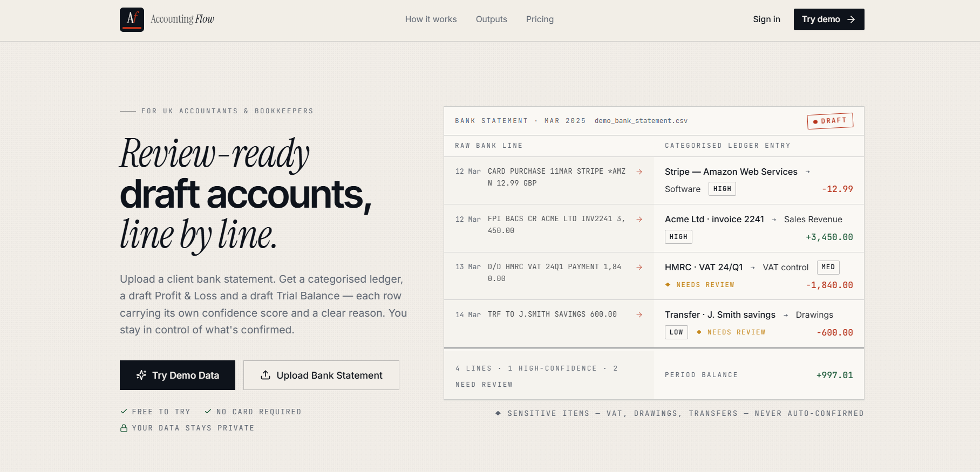This screenshot has height=472, width=980.
Task: Launch the Try demo button
Action: pyautogui.click(x=829, y=19)
